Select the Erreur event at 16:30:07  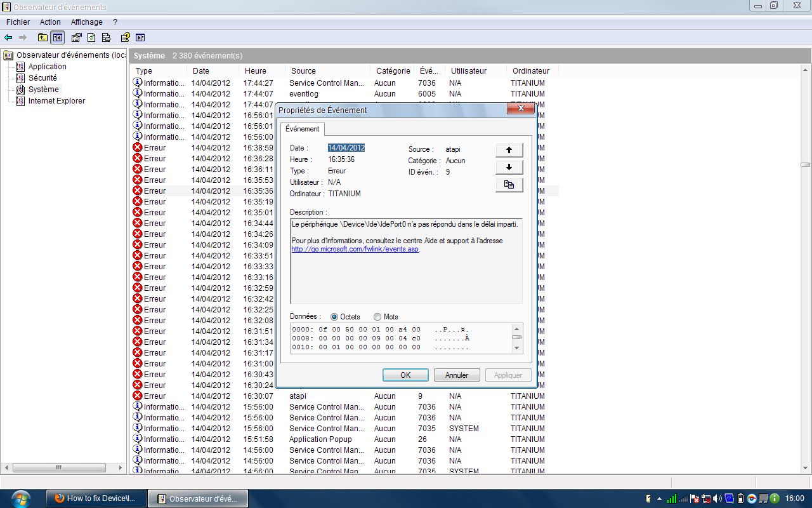tap(343, 396)
